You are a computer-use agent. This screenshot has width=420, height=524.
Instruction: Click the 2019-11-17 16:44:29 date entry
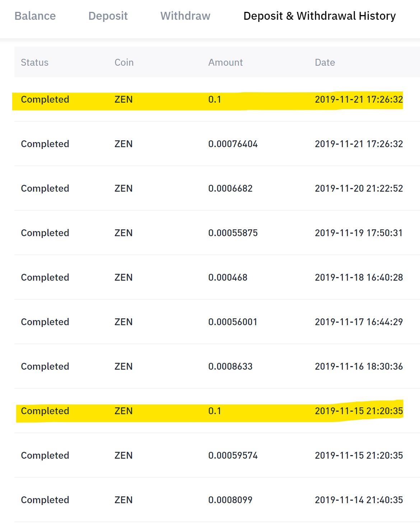tap(359, 322)
